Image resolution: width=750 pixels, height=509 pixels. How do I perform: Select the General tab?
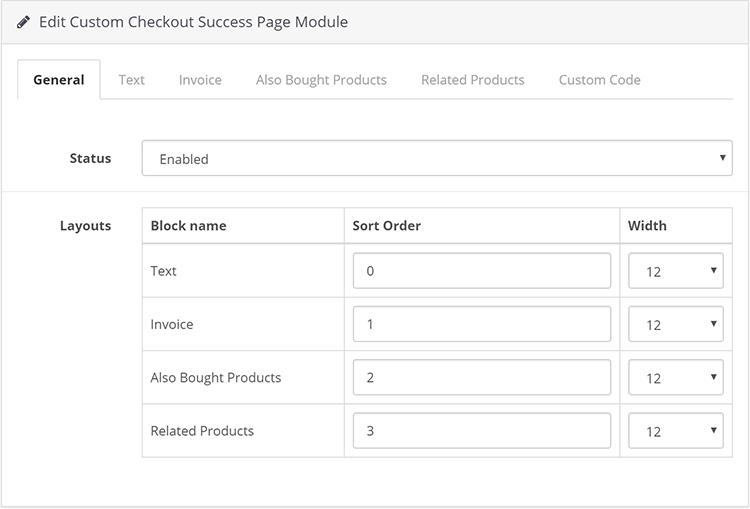tap(59, 80)
